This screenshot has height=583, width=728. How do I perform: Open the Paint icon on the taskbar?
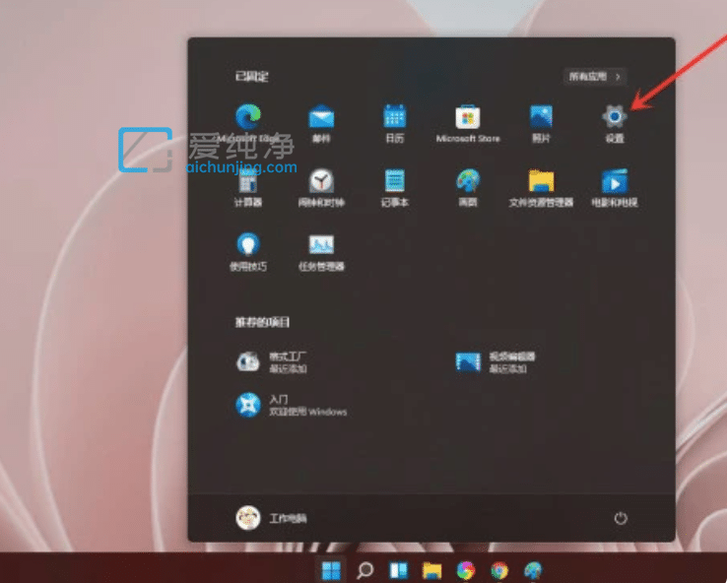(533, 570)
